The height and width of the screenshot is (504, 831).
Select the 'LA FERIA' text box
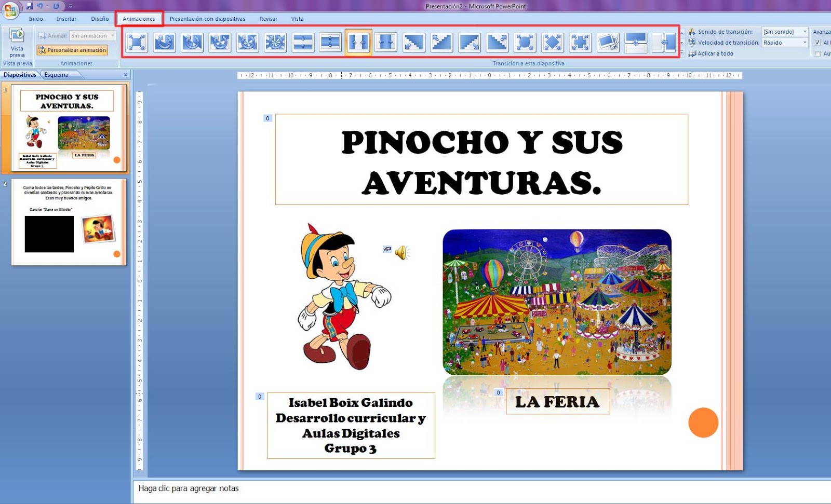pos(558,402)
